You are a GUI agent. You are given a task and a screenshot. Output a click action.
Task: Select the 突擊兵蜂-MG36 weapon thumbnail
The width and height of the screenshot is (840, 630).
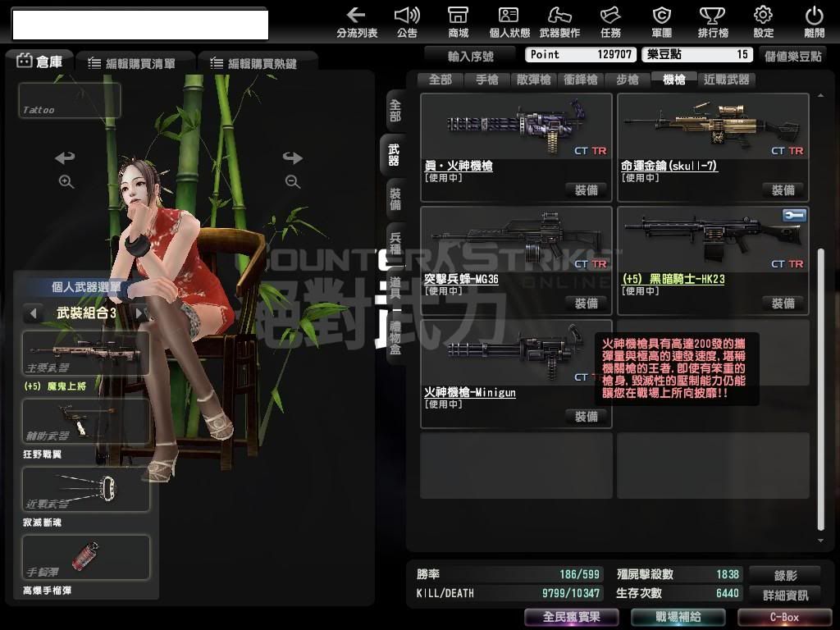517,240
